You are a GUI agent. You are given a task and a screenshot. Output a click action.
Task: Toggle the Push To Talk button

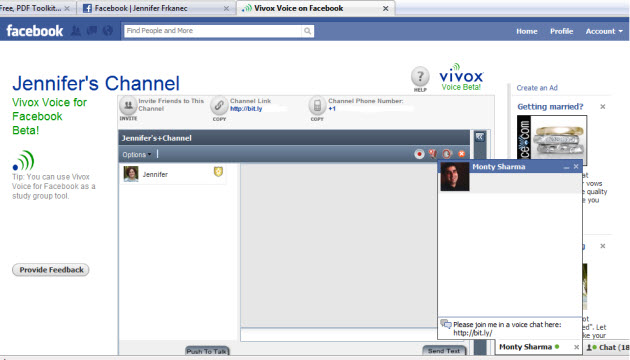tap(207, 351)
